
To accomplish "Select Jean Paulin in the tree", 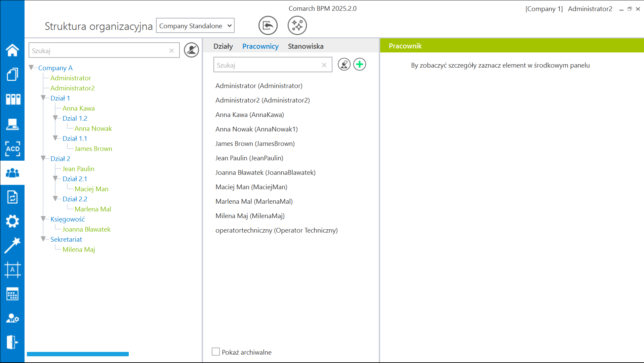I will click(78, 169).
